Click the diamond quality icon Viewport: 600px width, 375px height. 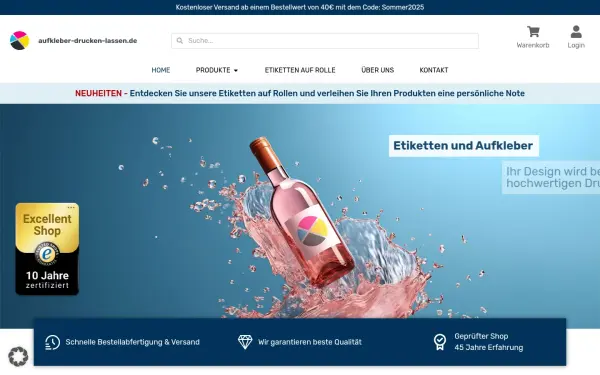245,342
